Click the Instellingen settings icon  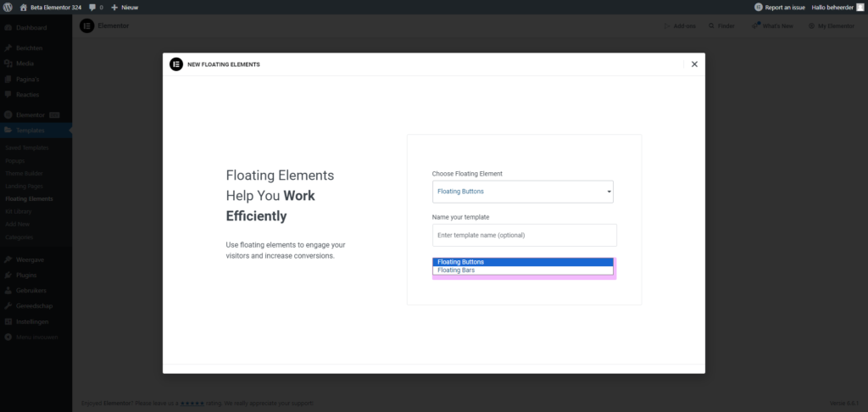[x=8, y=321]
